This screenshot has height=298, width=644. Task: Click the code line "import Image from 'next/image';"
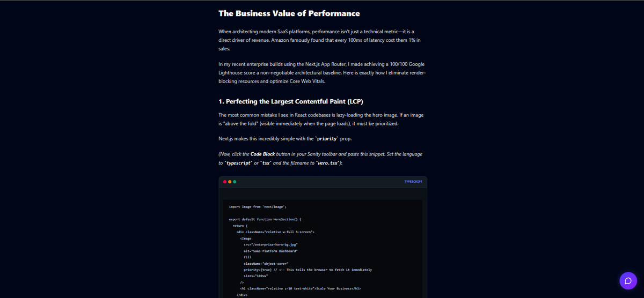click(x=258, y=206)
